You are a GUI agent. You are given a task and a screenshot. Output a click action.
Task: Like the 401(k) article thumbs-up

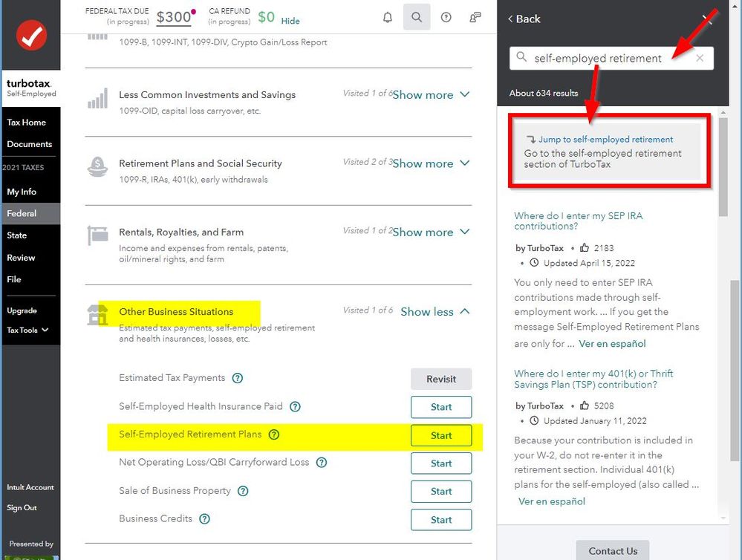[585, 406]
